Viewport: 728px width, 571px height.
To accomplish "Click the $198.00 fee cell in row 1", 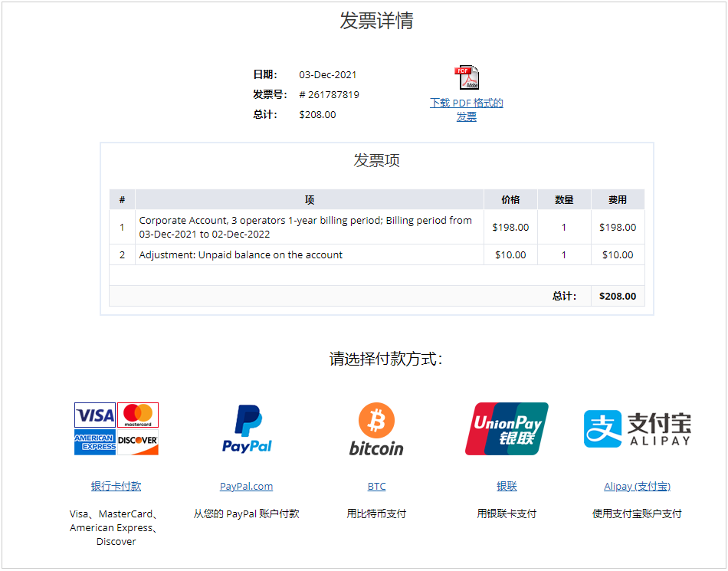I will [x=618, y=227].
